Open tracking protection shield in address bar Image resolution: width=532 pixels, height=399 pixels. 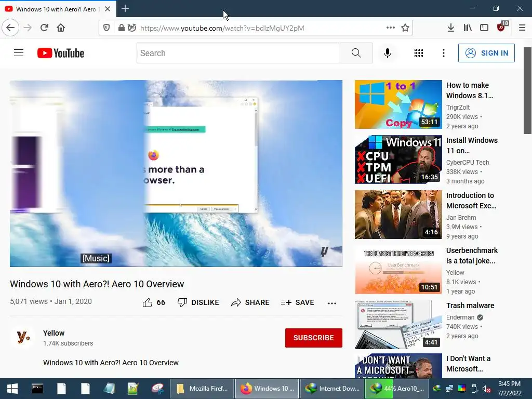(x=107, y=28)
